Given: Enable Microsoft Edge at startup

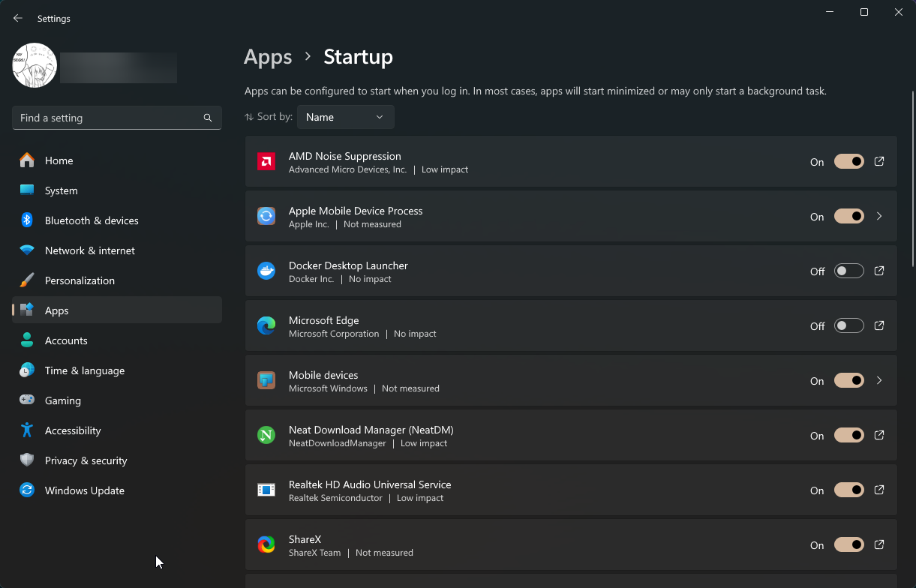Looking at the screenshot, I should (849, 325).
